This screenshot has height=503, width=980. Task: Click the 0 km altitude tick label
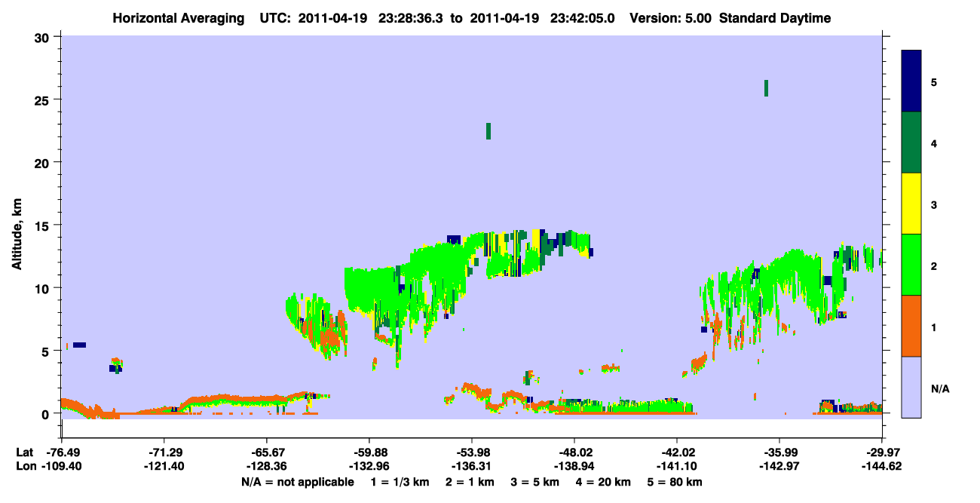(46, 413)
